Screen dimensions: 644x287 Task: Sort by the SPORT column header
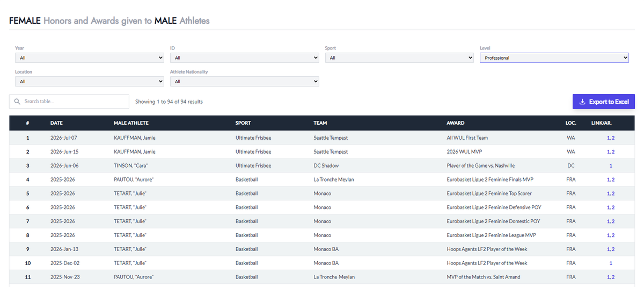point(243,123)
